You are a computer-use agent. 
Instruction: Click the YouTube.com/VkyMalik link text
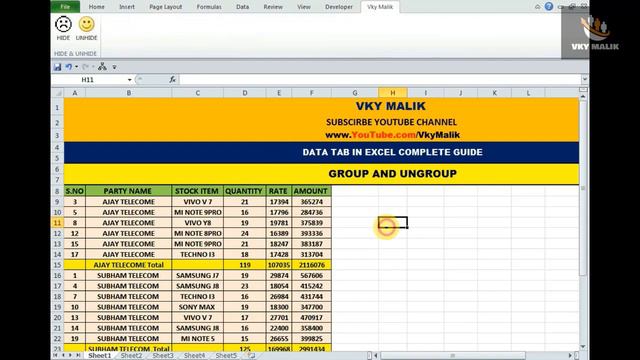(393, 135)
